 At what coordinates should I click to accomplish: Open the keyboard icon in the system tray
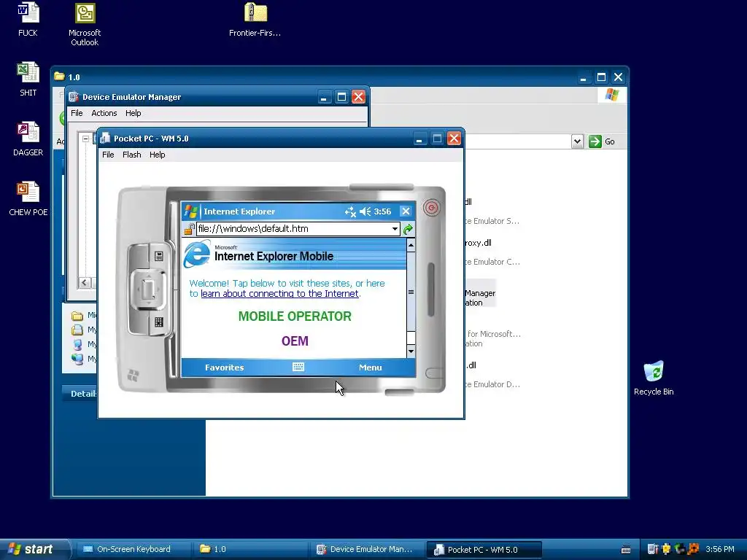(626, 550)
